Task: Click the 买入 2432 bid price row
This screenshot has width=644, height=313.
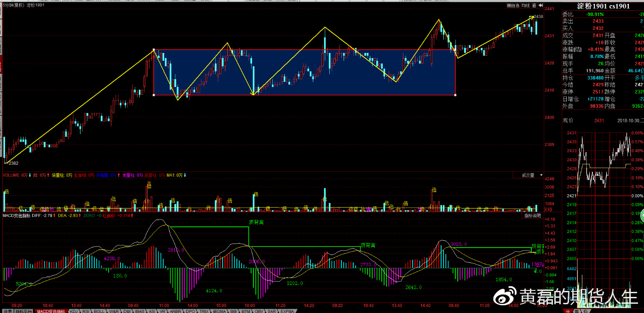Action: (x=603, y=28)
